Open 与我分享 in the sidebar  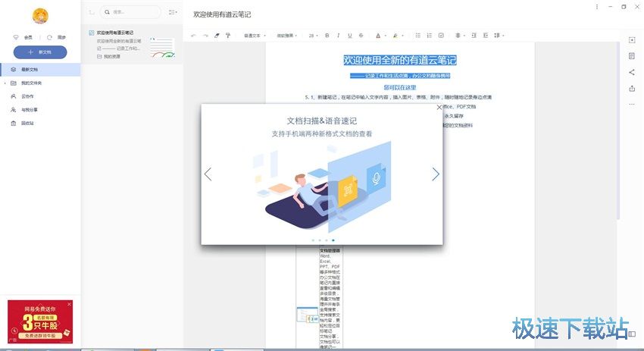click(x=40, y=110)
